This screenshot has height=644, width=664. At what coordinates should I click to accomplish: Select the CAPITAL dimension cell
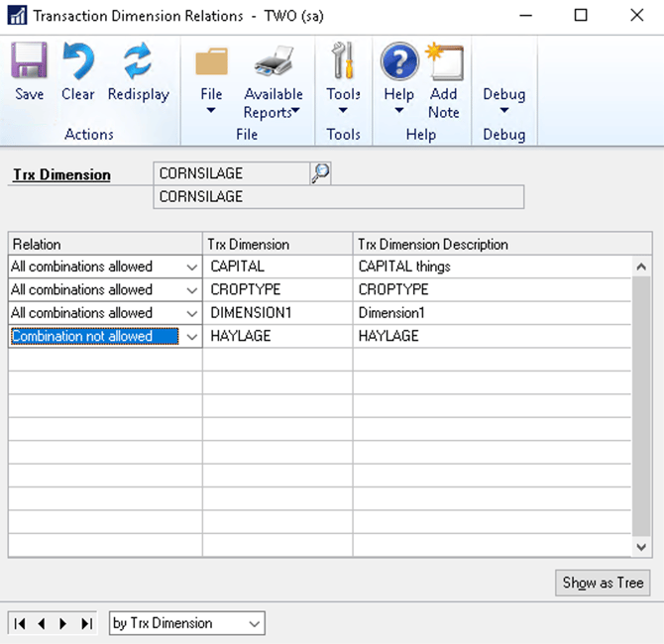pos(277,267)
